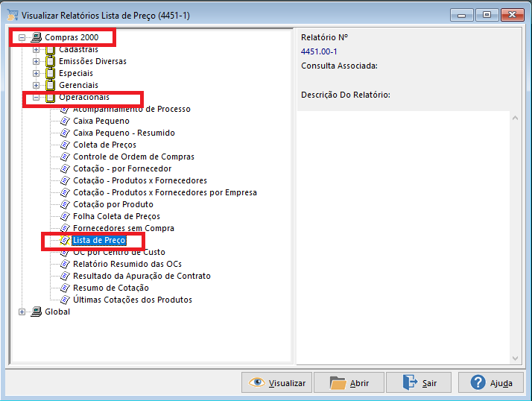Screen dimensions: 532x401
Task: Click the report icon beside Caixa Pequeno - Resumido
Action: coord(65,133)
